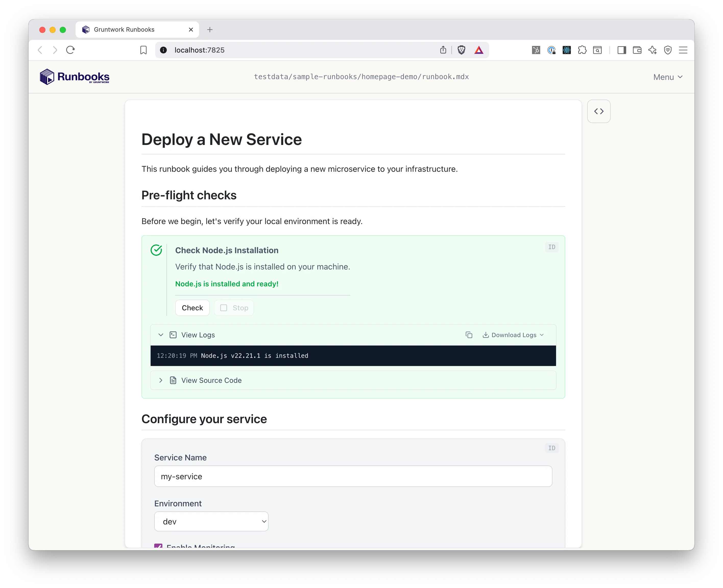Copy logs with the copy icon
723x588 pixels.
click(x=469, y=335)
